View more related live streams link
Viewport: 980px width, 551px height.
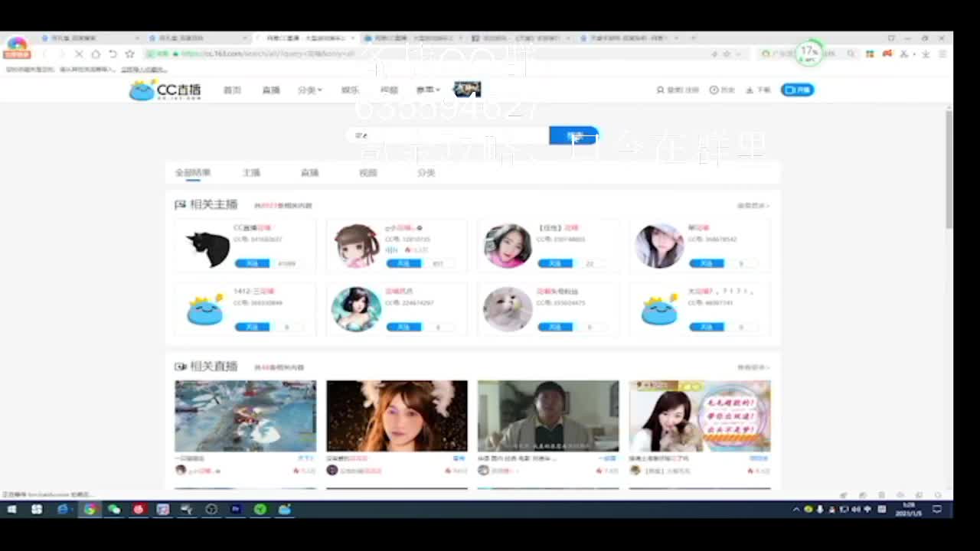click(753, 367)
